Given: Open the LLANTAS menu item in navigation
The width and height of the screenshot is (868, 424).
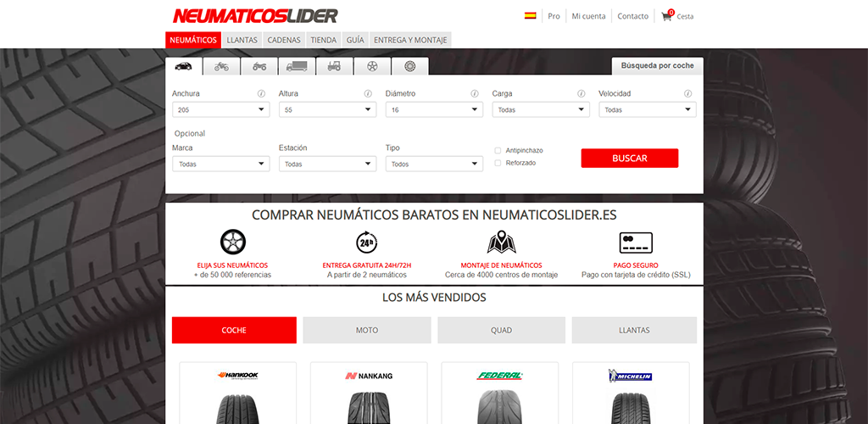Looking at the screenshot, I should (242, 40).
